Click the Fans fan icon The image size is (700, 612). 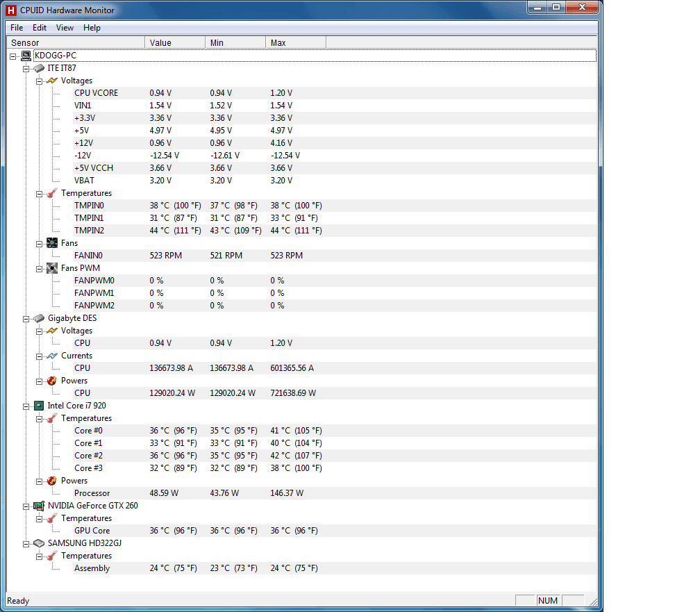tap(52, 243)
